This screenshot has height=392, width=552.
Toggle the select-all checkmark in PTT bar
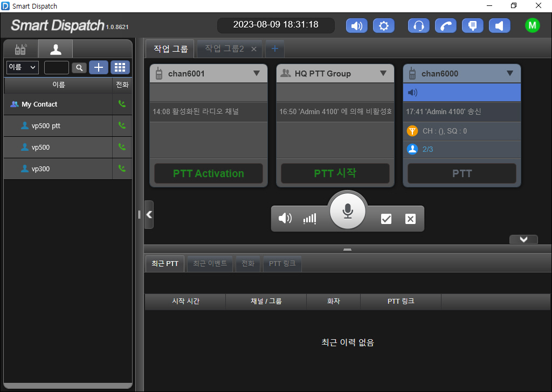(386, 219)
